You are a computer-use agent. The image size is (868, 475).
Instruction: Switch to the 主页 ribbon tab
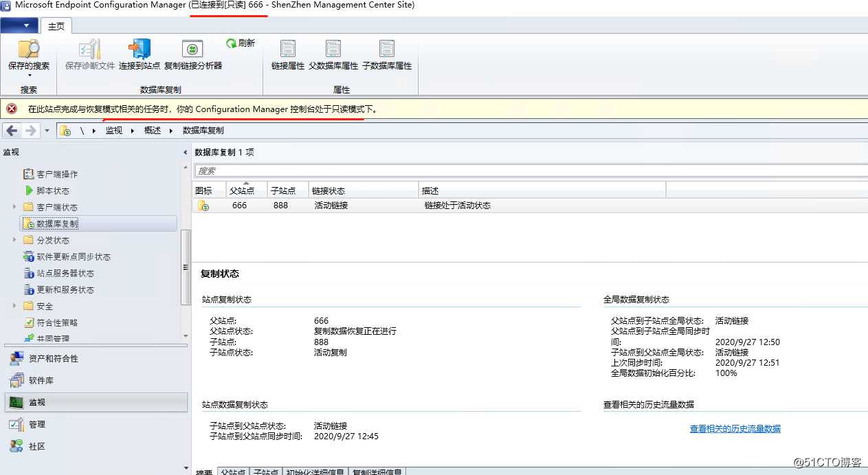click(x=56, y=26)
